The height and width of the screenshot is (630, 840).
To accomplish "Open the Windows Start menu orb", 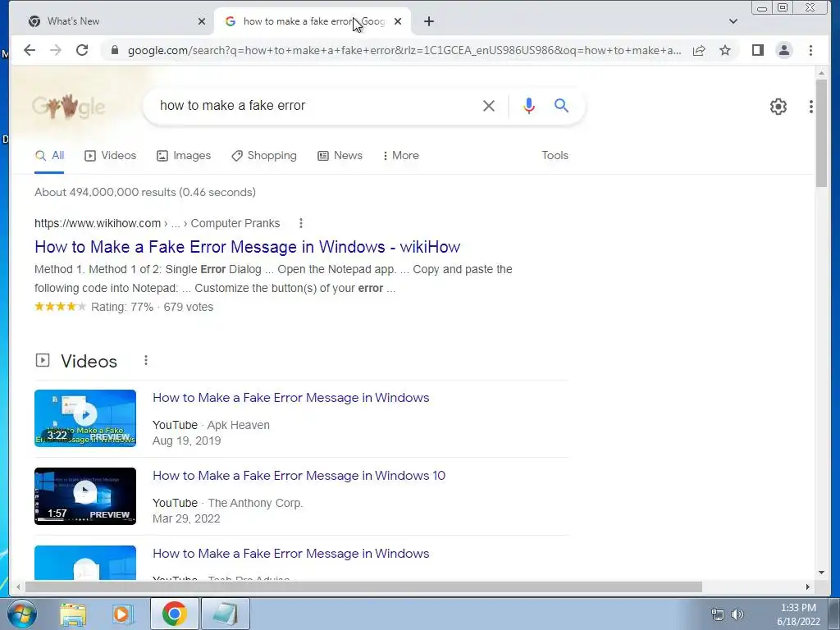I will pos(22,614).
